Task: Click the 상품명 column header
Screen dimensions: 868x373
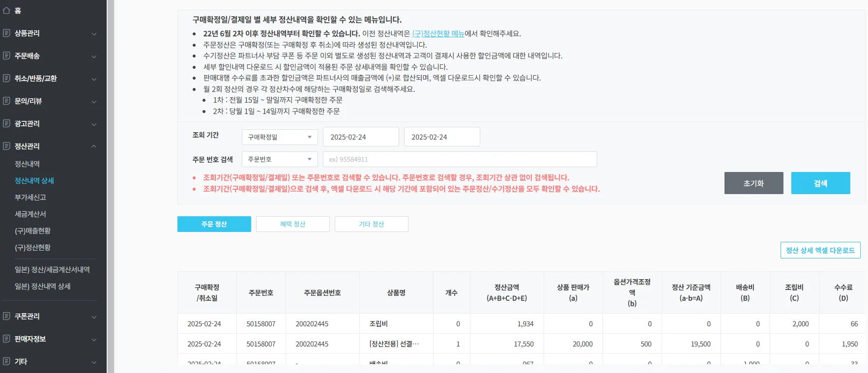Action: (396, 292)
